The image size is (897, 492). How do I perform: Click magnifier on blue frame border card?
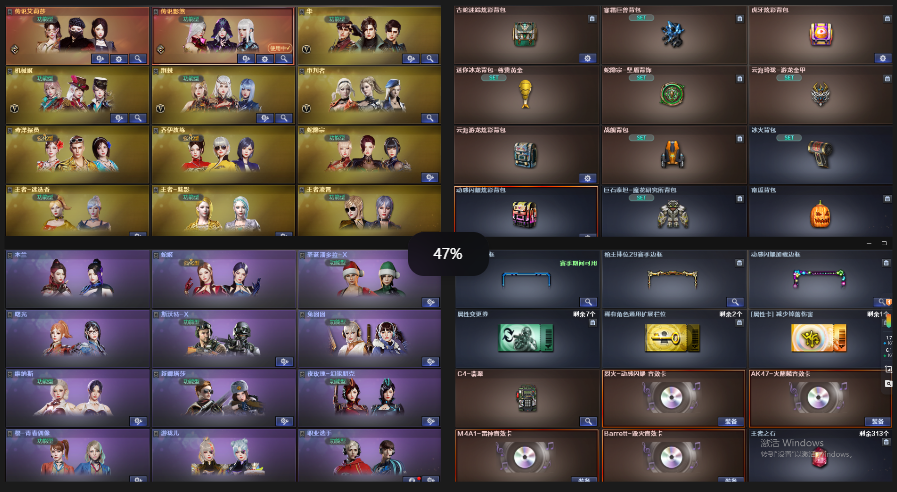(x=588, y=302)
